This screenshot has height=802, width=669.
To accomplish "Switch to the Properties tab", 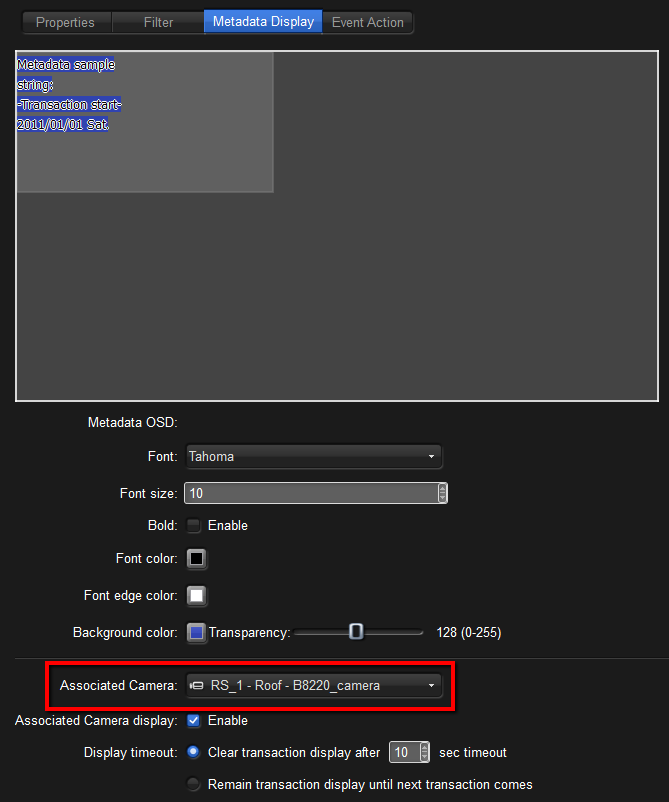I will 65,22.
